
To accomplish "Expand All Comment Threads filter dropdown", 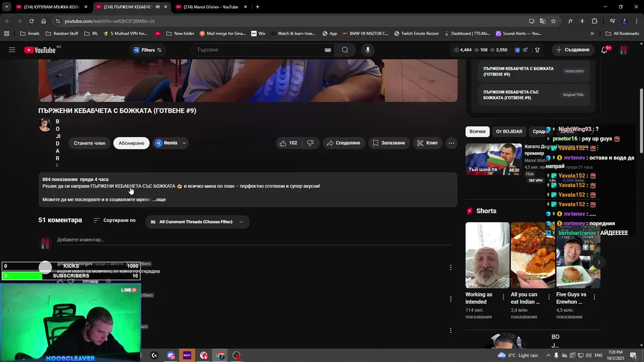I will 197,222.
